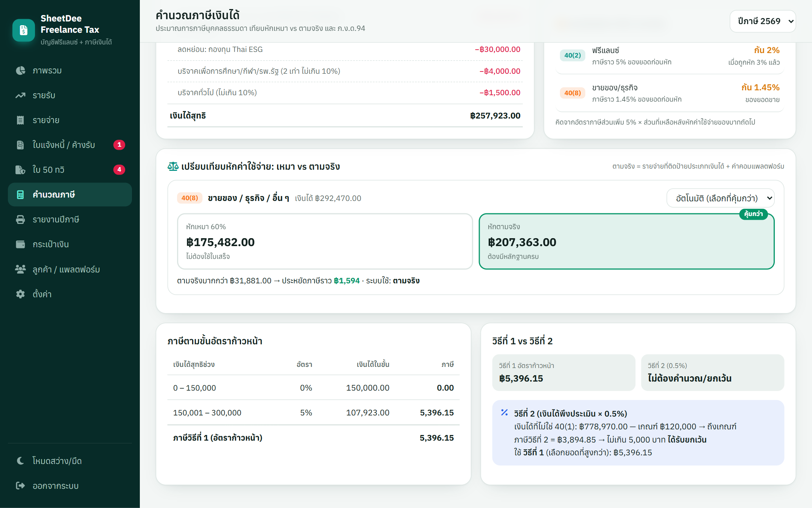
Task: Click the ฿1,594 tax saving figure
Action: (347, 281)
